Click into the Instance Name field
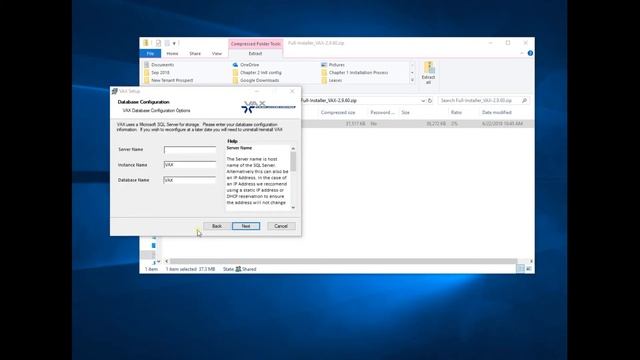The height and width of the screenshot is (360, 640). pyautogui.click(x=190, y=165)
